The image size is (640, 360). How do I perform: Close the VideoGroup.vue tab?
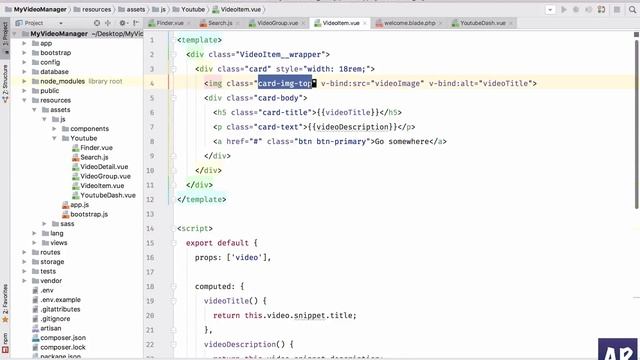point(303,23)
